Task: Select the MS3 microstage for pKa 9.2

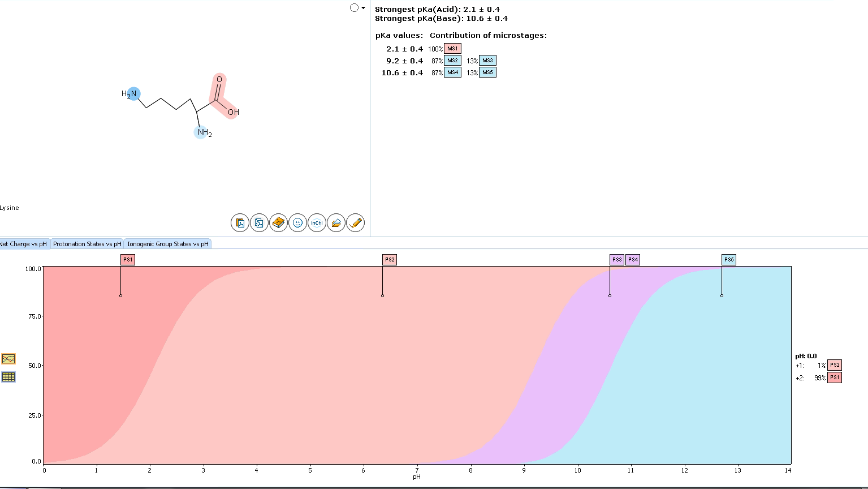Action: (487, 61)
